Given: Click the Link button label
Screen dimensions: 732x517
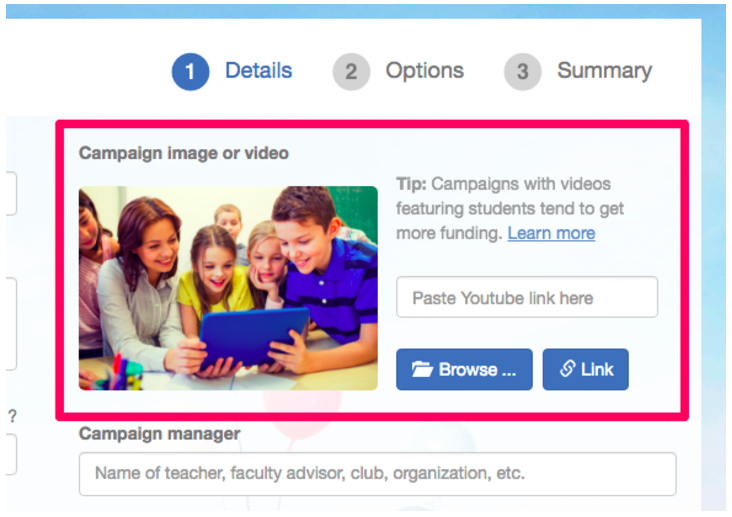Looking at the screenshot, I should pos(597,369).
